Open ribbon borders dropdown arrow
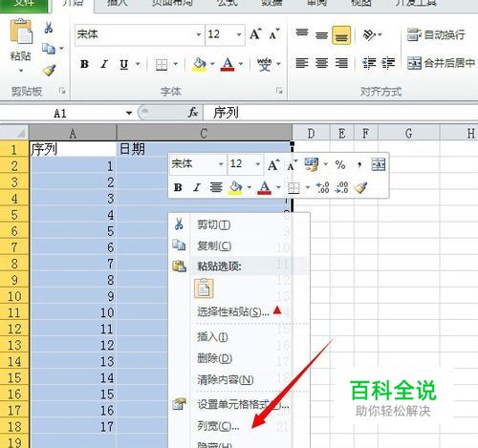Viewport: 478px width, 448px height. (175, 64)
